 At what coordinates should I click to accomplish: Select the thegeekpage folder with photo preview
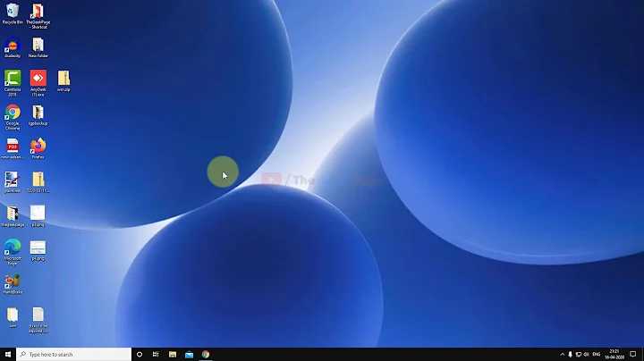pyautogui.click(x=13, y=216)
